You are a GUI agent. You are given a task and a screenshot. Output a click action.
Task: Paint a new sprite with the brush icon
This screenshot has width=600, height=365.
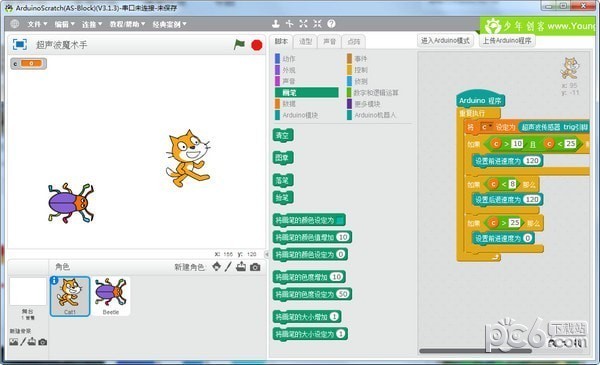[228, 267]
